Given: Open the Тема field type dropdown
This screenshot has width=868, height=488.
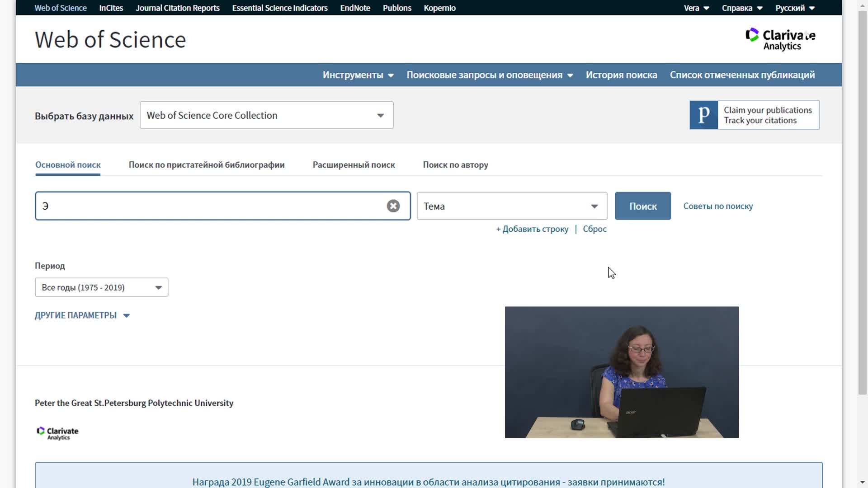Looking at the screenshot, I should (512, 206).
